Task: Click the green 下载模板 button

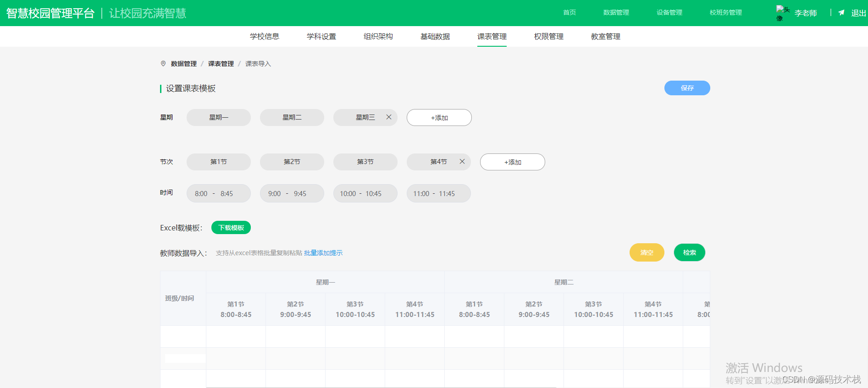Action: [x=231, y=228]
